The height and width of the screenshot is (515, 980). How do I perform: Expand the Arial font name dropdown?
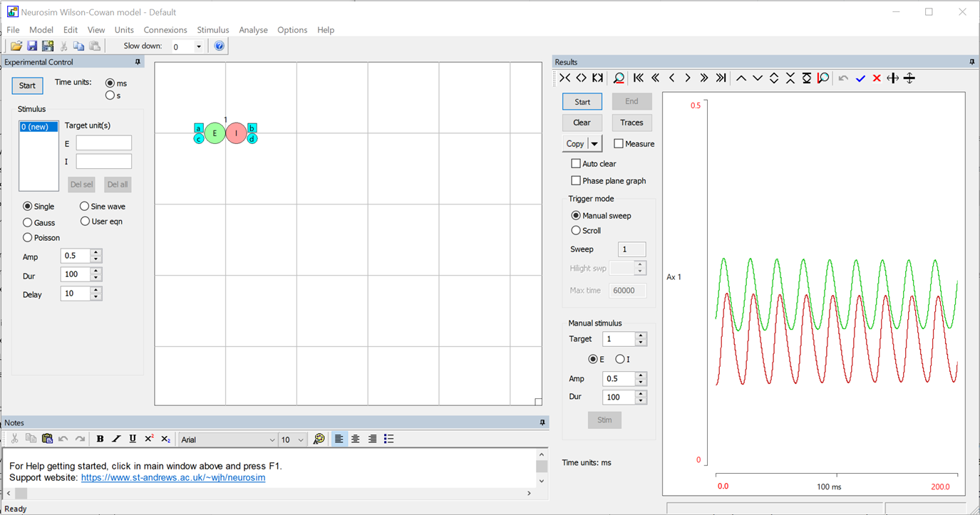click(x=272, y=440)
